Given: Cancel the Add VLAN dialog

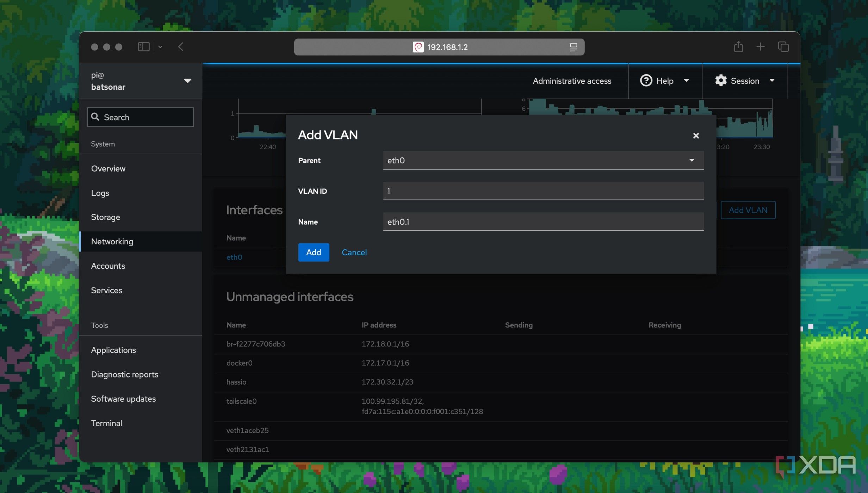Looking at the screenshot, I should tap(354, 252).
